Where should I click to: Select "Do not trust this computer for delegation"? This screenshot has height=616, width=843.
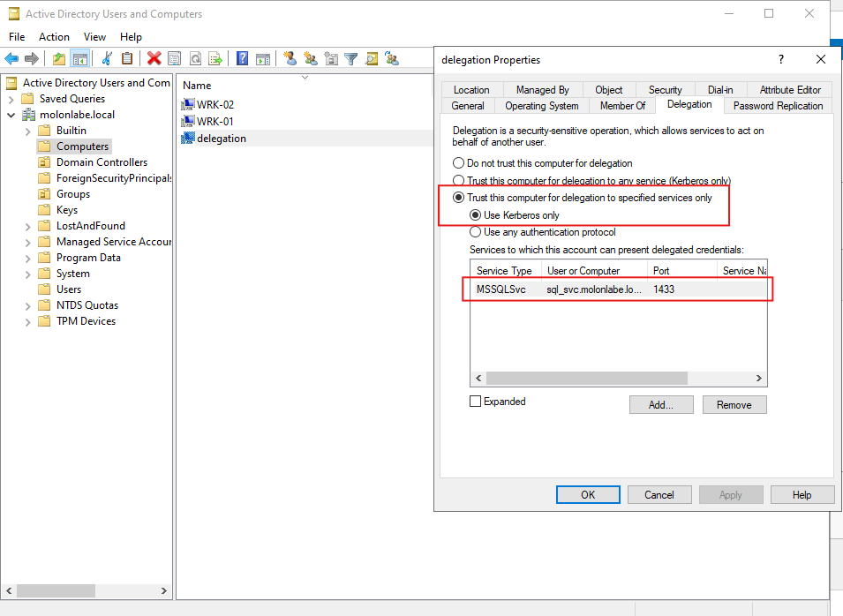coord(458,163)
